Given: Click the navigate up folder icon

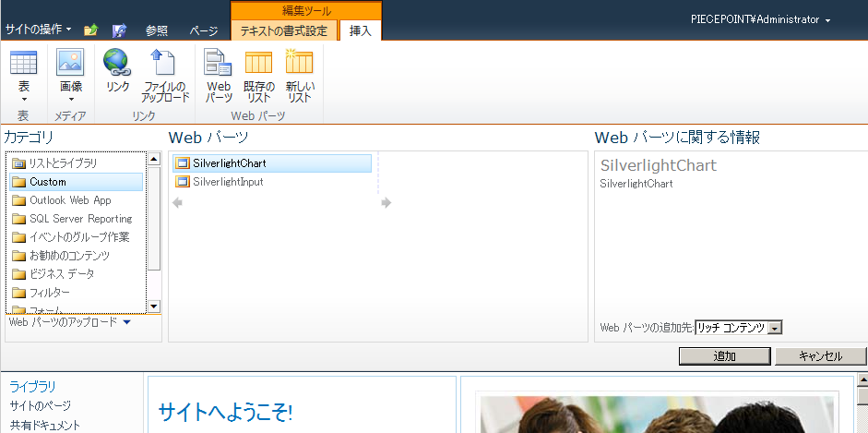Looking at the screenshot, I should tap(90, 30).
